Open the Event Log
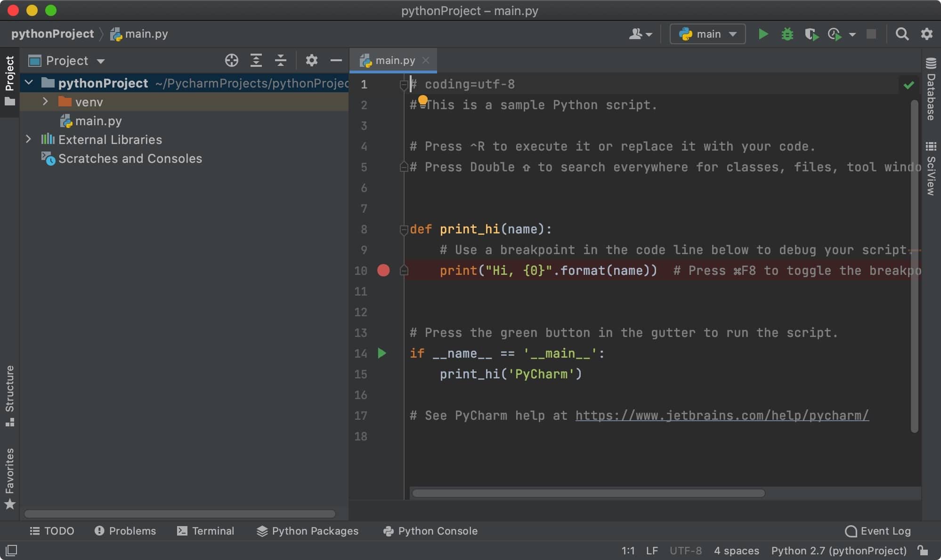Viewport: 941px width, 560px height. coord(878,531)
